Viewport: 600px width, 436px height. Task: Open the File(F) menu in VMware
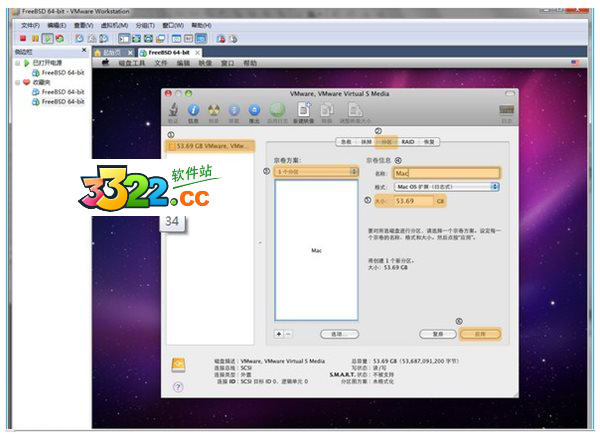tap(30, 24)
